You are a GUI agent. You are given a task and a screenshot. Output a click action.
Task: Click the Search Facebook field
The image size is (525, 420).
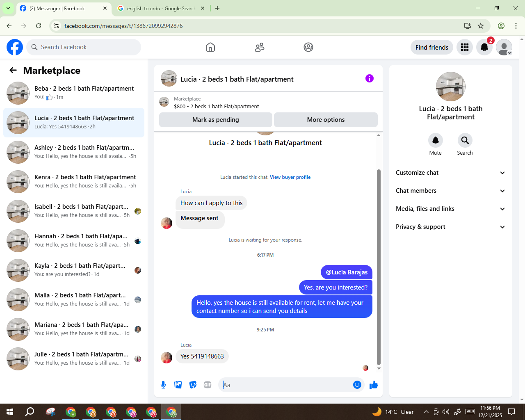pyautogui.click(x=84, y=47)
